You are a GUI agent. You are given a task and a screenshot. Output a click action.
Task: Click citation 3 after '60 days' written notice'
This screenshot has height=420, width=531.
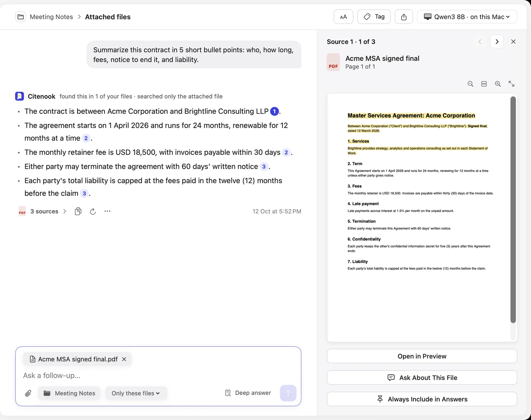coord(264,167)
